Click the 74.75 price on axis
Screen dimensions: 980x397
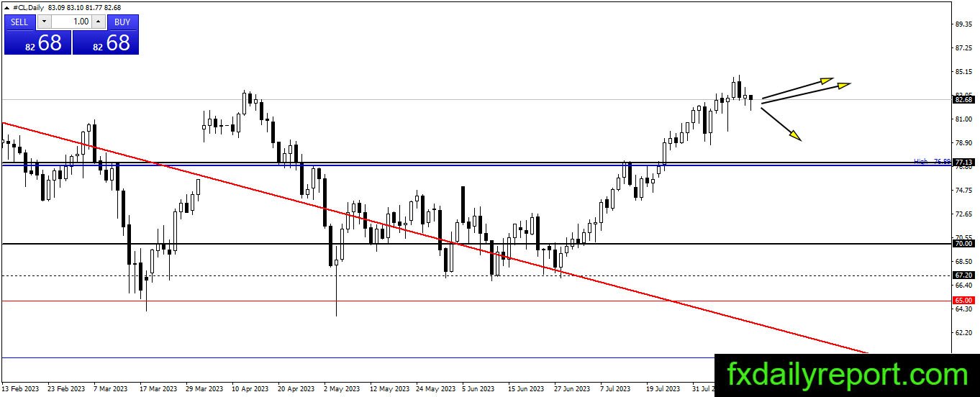963,191
